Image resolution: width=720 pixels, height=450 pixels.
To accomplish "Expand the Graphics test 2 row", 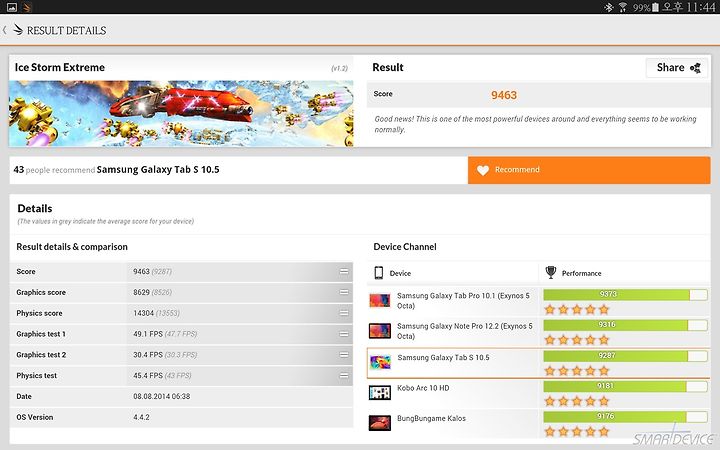I will [343, 355].
